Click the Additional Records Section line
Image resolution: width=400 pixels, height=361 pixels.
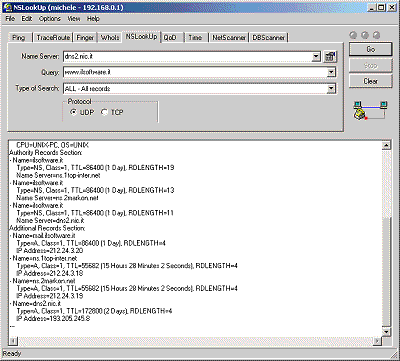tap(47, 228)
